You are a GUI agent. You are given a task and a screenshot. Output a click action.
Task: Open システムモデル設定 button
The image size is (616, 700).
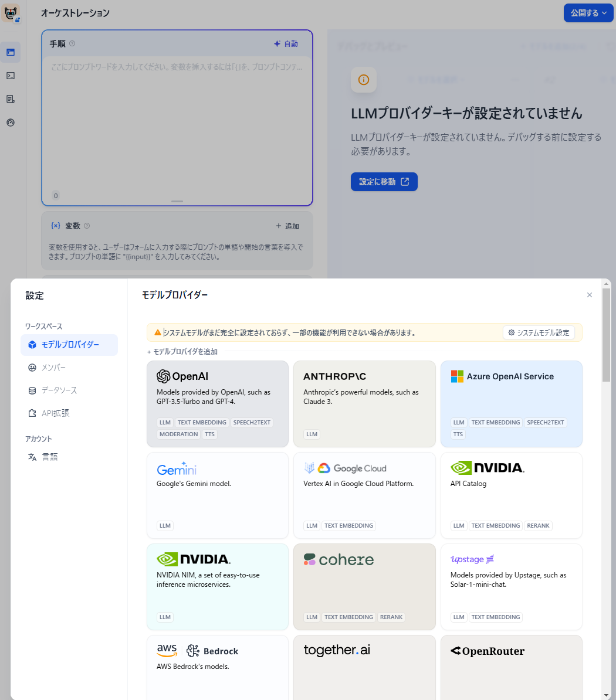(539, 332)
